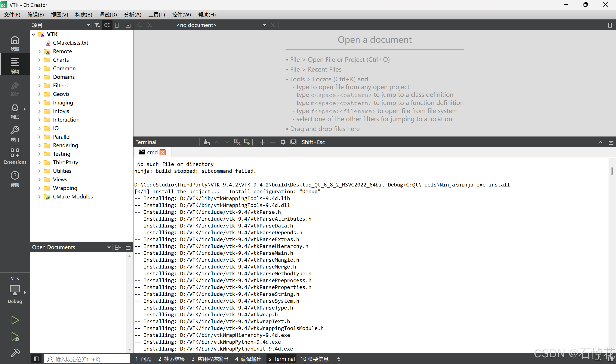This screenshot has width=616, height=364.
Task: Open the 构建(B) Build menu
Action: (x=83, y=15)
